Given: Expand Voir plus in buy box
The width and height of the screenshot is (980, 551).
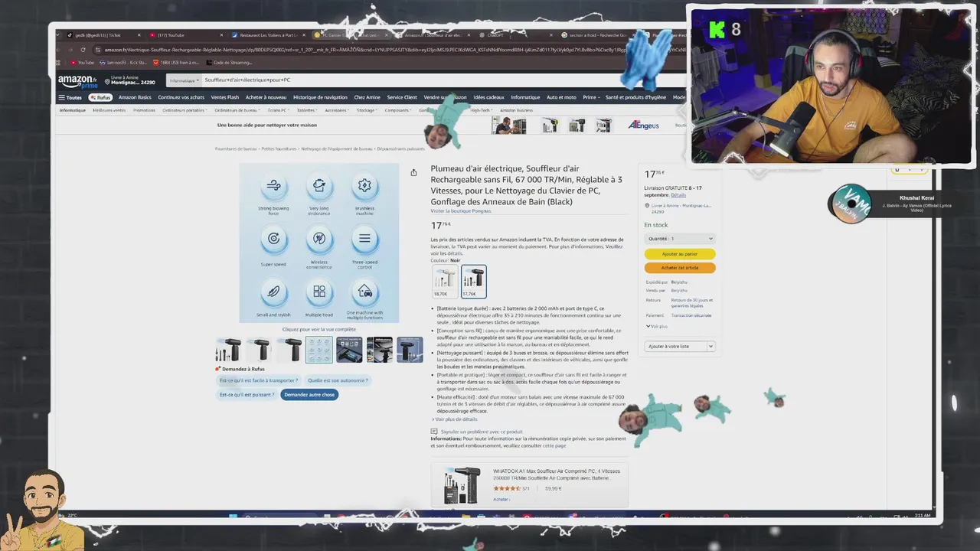Looking at the screenshot, I should (657, 327).
